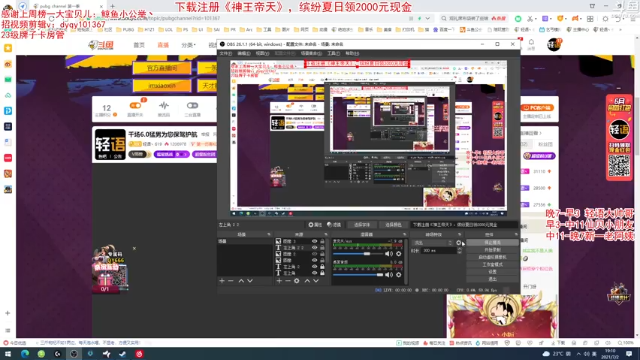Click star favorites icon in browser sidebar
Viewport: 640px width, 360px height.
point(8,48)
